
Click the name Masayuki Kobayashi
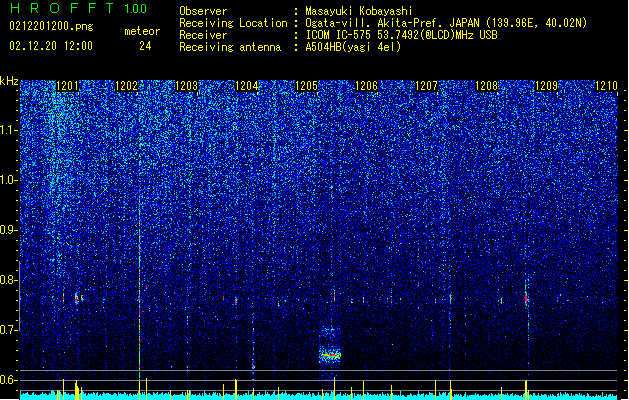(x=358, y=11)
